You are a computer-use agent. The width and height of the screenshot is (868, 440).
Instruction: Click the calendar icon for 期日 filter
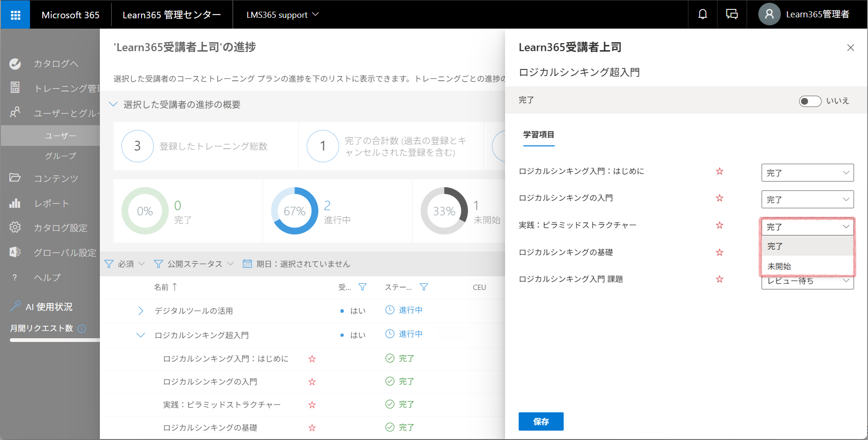247,264
